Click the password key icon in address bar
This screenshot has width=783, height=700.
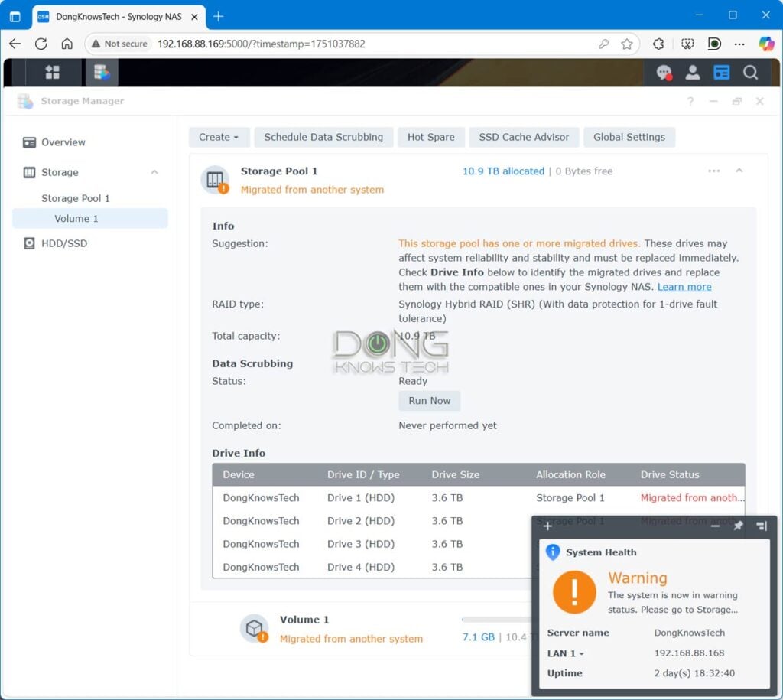pyautogui.click(x=604, y=44)
